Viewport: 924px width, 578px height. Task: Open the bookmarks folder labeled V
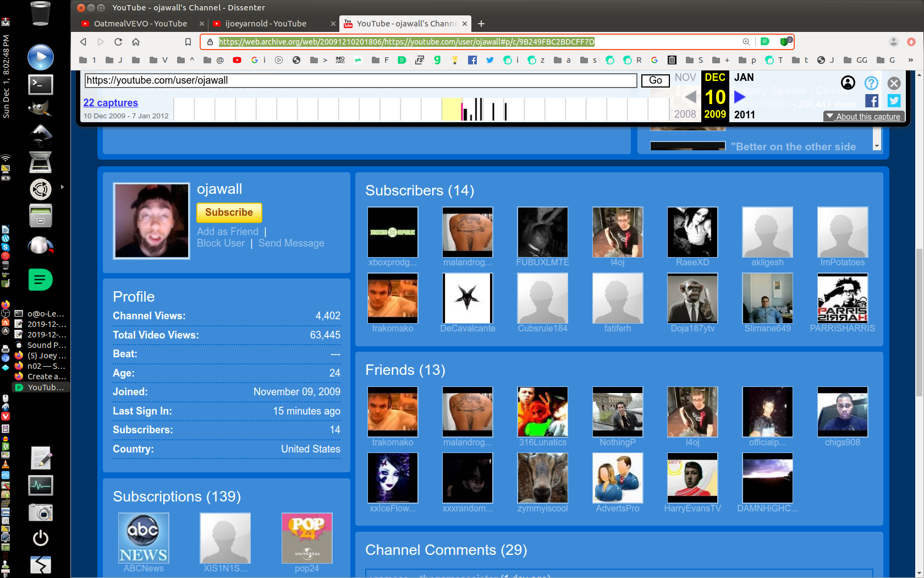158,60
